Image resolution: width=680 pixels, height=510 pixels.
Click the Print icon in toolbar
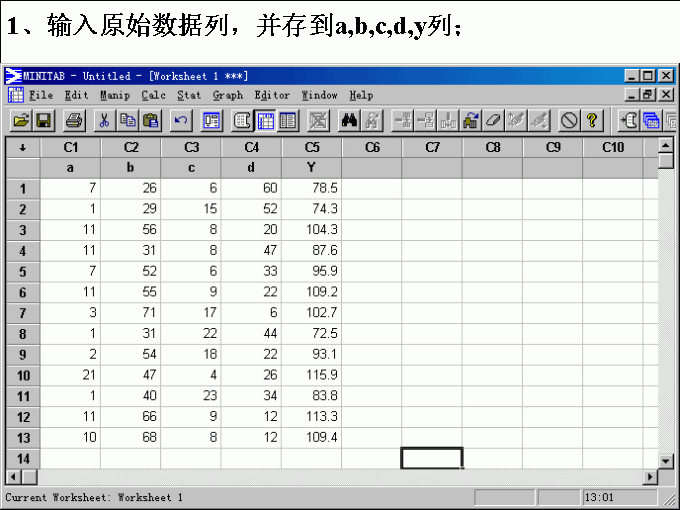(x=74, y=121)
